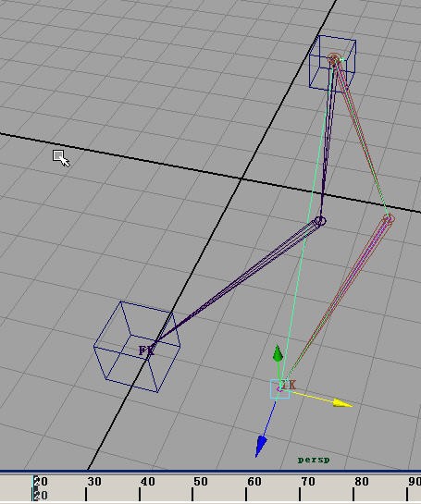Click frame 60 on the timeline
This screenshot has height=504, width=421.
[254, 482]
